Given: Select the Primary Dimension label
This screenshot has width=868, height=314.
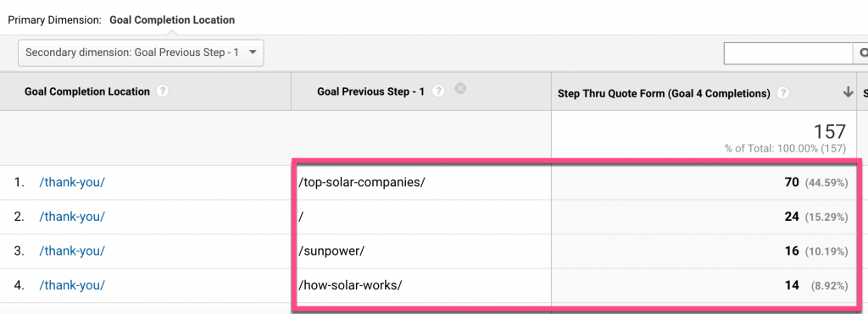Looking at the screenshot, I should tap(54, 20).
